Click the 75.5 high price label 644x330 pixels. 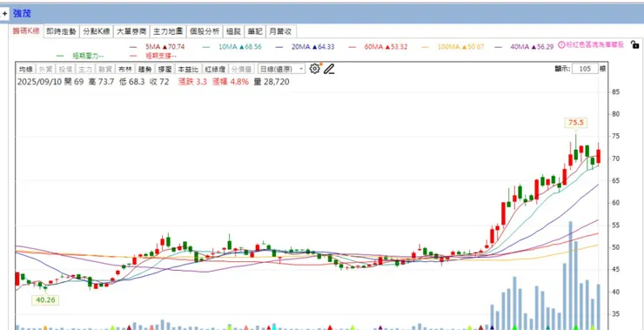576,122
